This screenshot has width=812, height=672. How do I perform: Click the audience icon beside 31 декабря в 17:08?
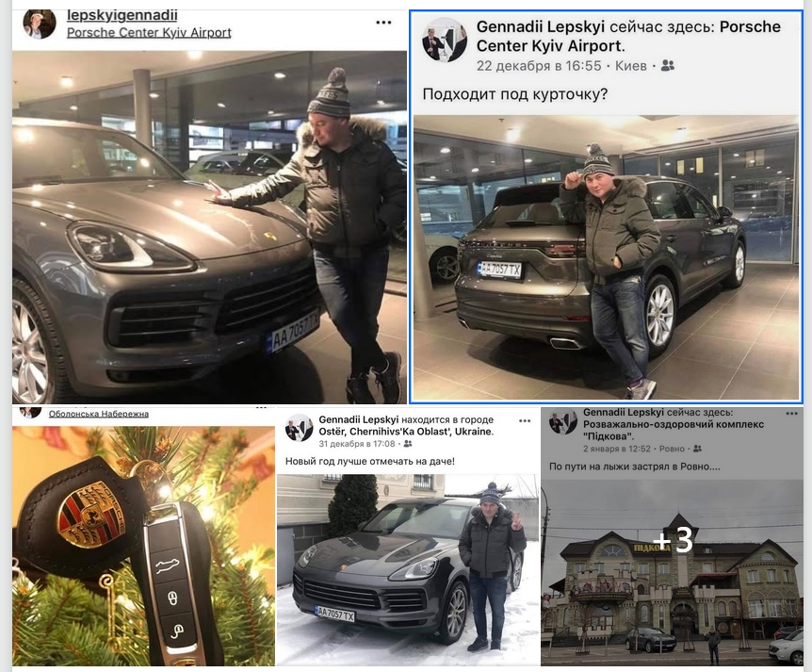tap(408, 444)
